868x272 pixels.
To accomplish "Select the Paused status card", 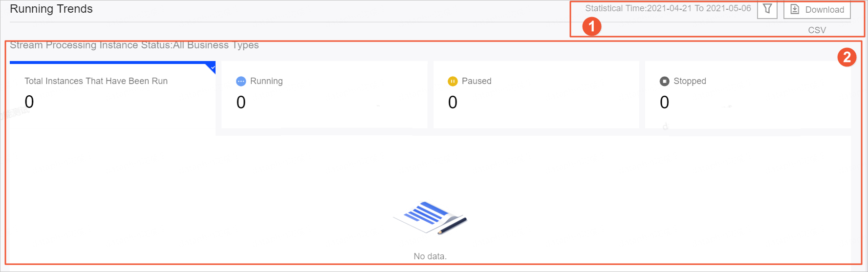I will click(536, 95).
